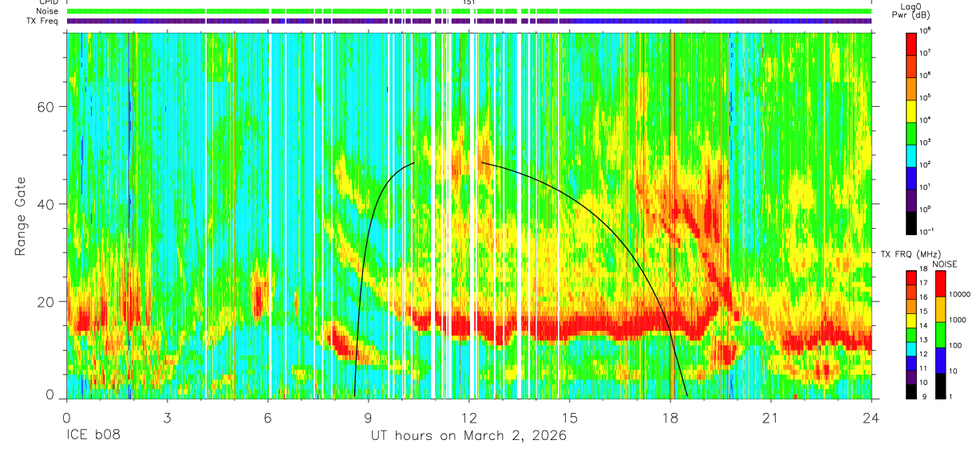
Task: Click the '17' tick label on the TX FRQ colorbar
Action: click(923, 284)
